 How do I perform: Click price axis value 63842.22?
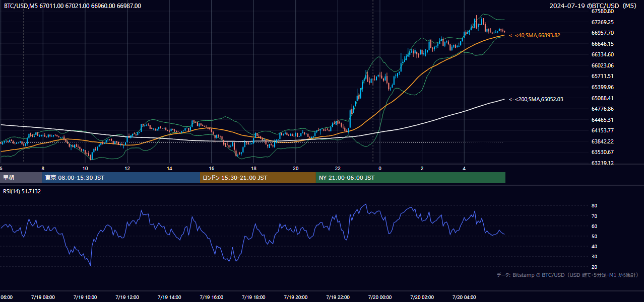point(603,141)
